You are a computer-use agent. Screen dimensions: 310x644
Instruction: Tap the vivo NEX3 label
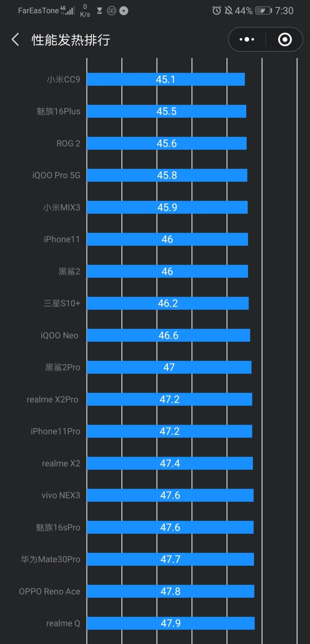61,495
